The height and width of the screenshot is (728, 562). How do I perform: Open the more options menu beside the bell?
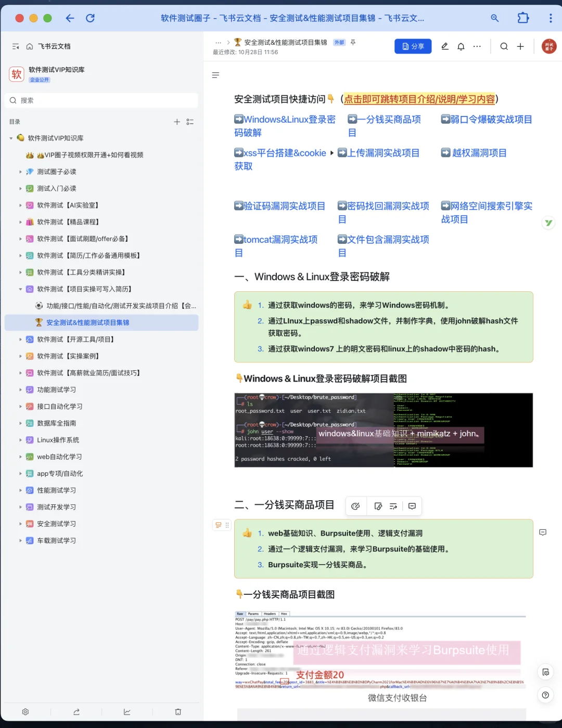tap(477, 46)
